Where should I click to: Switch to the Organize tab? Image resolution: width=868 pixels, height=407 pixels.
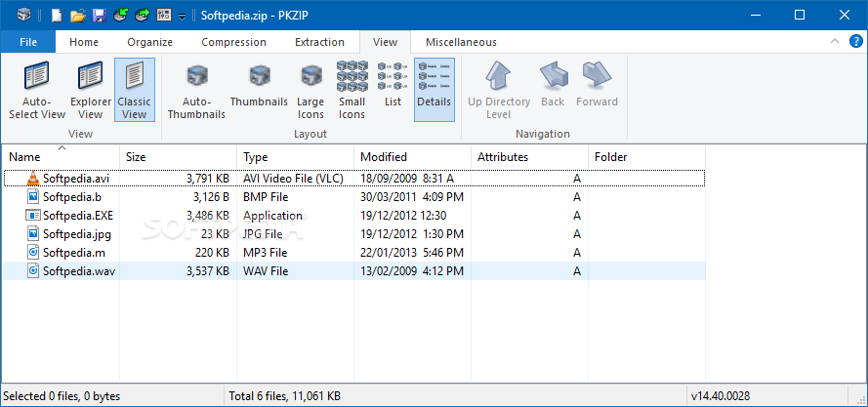pyautogui.click(x=149, y=42)
